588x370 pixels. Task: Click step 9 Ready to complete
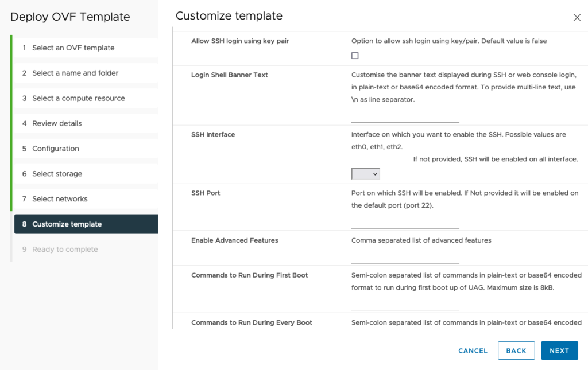(x=65, y=250)
